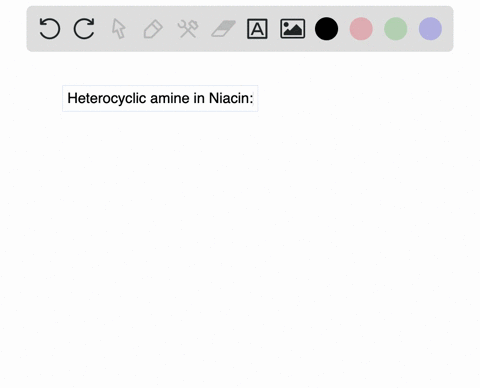Open the tools wrench icon

(x=188, y=29)
